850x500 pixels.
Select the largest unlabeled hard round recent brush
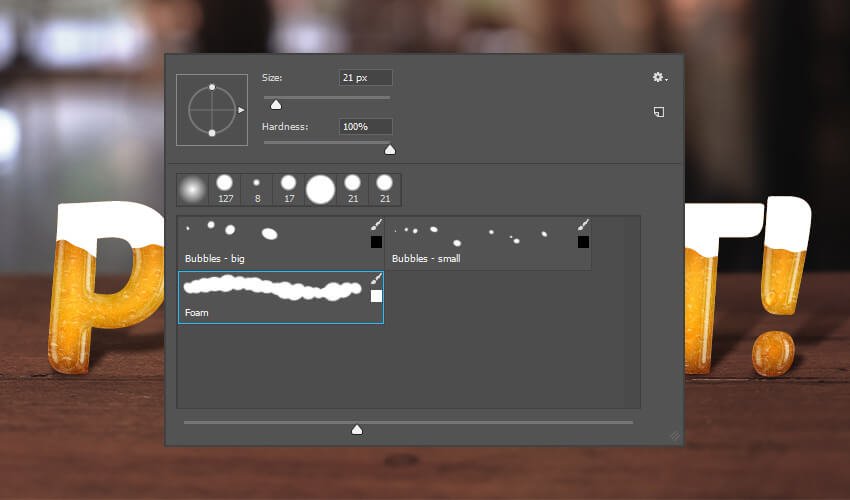[320, 190]
